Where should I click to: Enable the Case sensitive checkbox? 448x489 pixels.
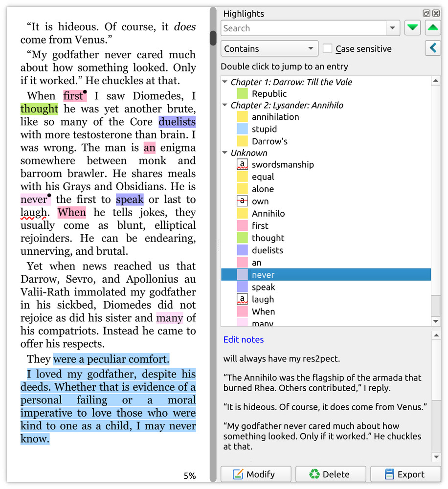click(x=326, y=48)
